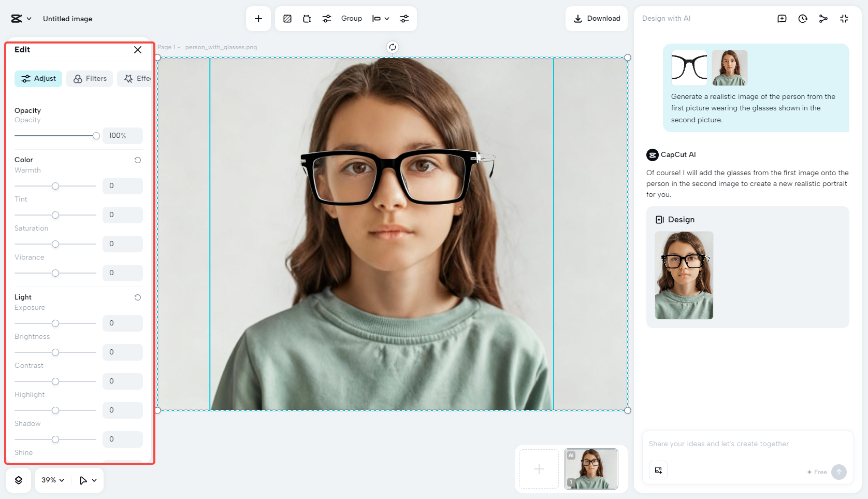The width and height of the screenshot is (868, 499).
Task: Click the Vibrance value field
Action: tap(123, 273)
